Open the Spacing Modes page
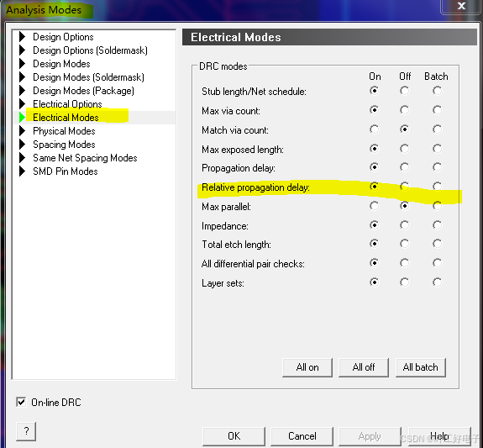The image size is (483, 448). pos(64,145)
